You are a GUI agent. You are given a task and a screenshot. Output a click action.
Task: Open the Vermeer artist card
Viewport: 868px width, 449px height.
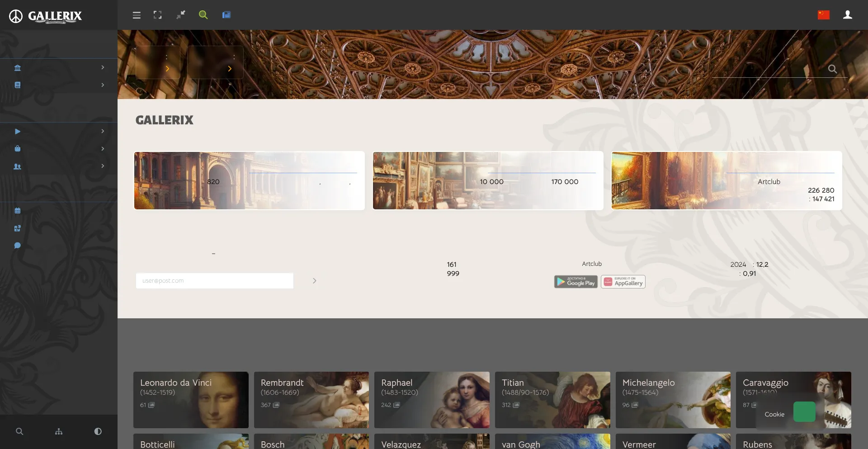[x=673, y=442]
